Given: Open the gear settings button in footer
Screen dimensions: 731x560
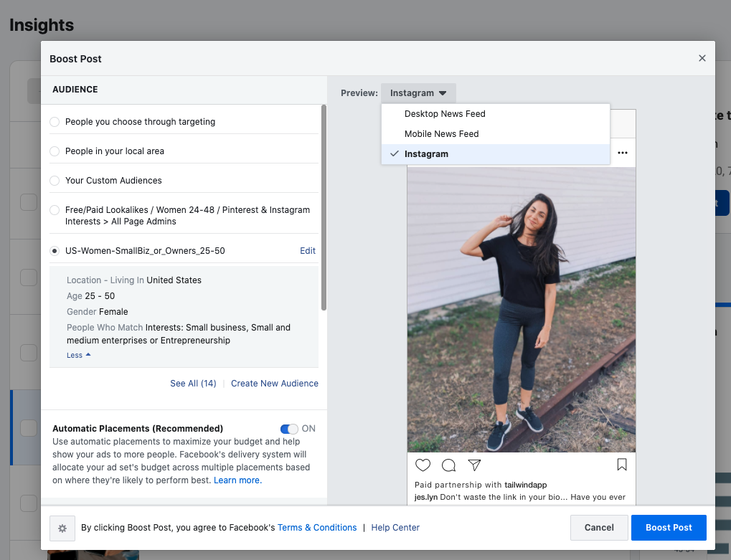Looking at the screenshot, I should [62, 528].
